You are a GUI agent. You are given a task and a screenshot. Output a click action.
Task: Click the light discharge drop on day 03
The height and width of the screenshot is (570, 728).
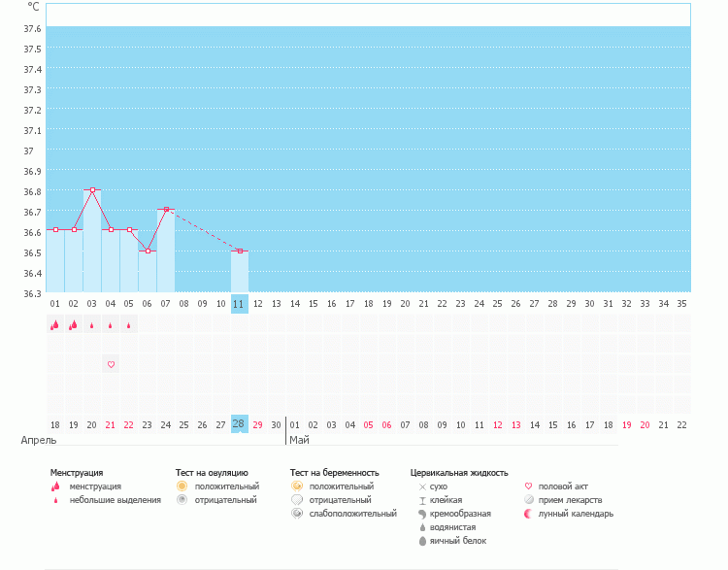(x=92, y=326)
